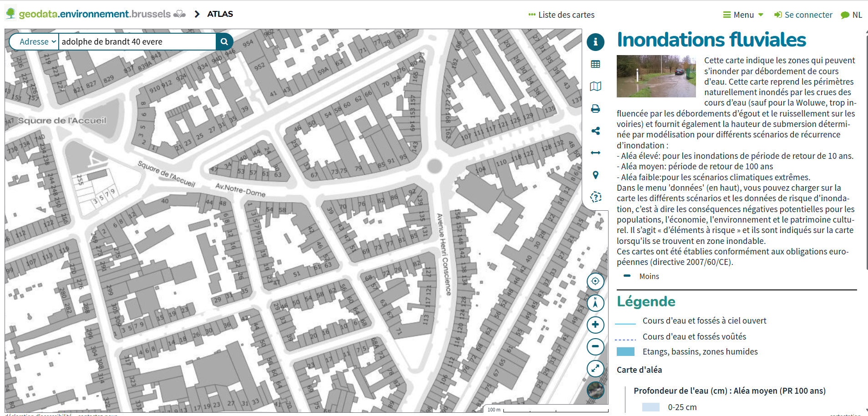
Task: Zoom out of the map
Action: click(595, 347)
